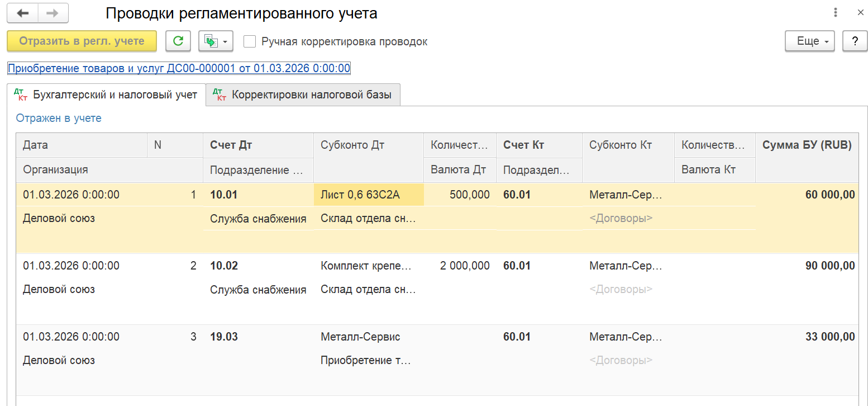The width and height of the screenshot is (868, 406).
Task: Click the Организация column header
Action: [x=109, y=169]
